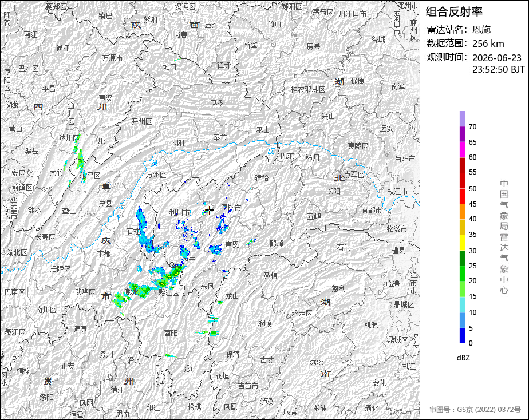Click the 恩施市 label on the map
The image size is (529, 420).
tap(231, 208)
